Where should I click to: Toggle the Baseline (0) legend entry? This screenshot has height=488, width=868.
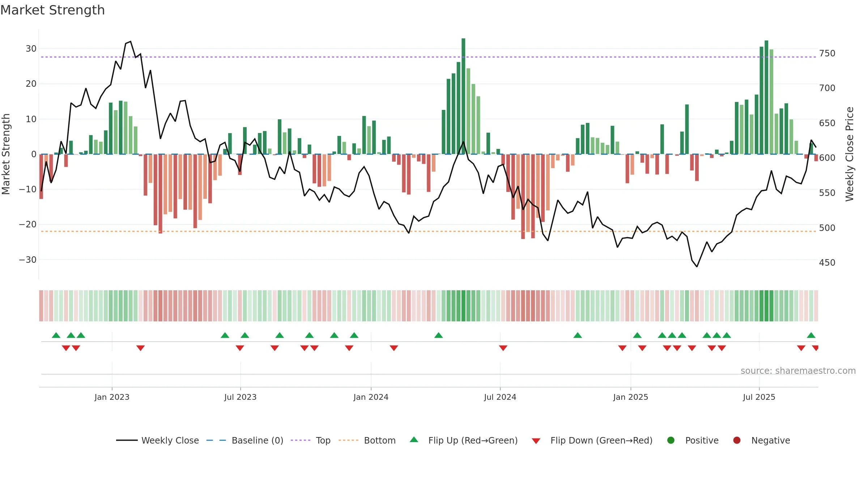coord(245,440)
